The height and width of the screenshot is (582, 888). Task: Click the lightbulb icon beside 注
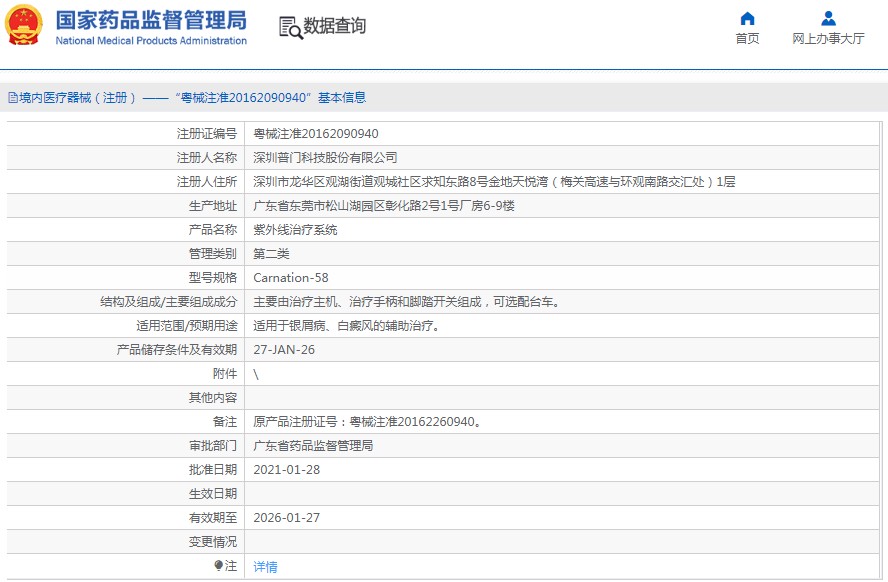tap(219, 566)
